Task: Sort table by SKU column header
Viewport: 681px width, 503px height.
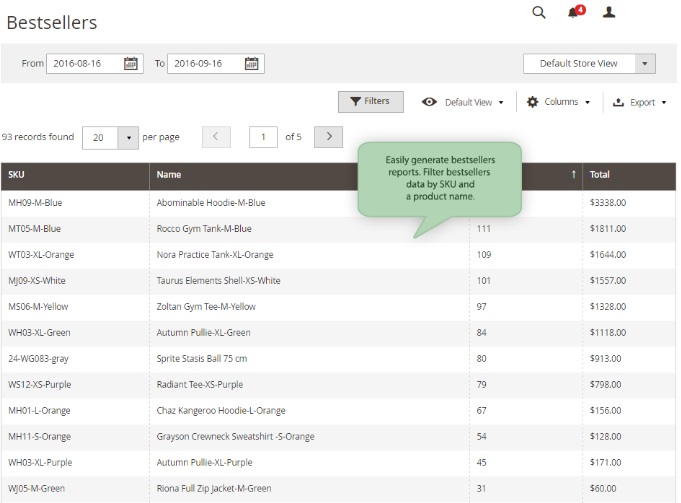Action: tap(17, 175)
